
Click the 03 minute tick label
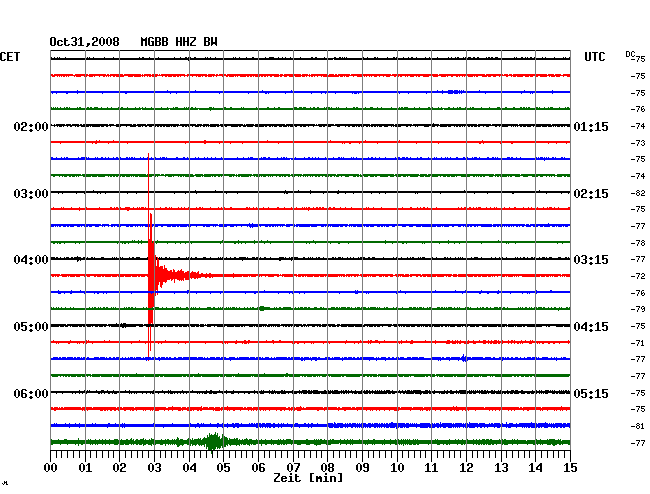coord(154,467)
